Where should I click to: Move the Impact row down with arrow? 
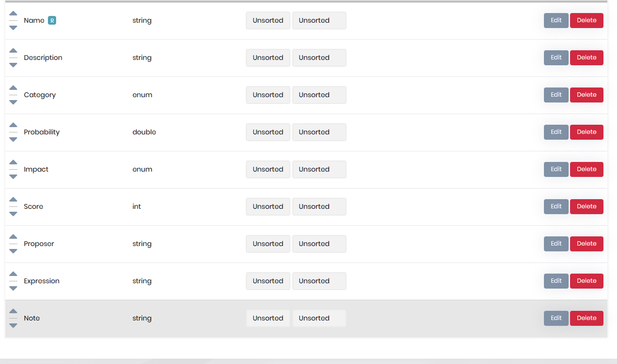point(13,176)
